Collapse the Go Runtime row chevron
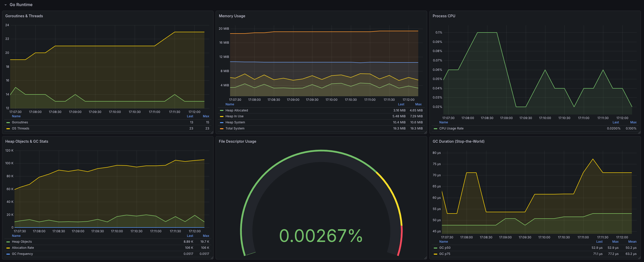Image resolution: width=644 pixels, height=262 pixels. point(6,5)
